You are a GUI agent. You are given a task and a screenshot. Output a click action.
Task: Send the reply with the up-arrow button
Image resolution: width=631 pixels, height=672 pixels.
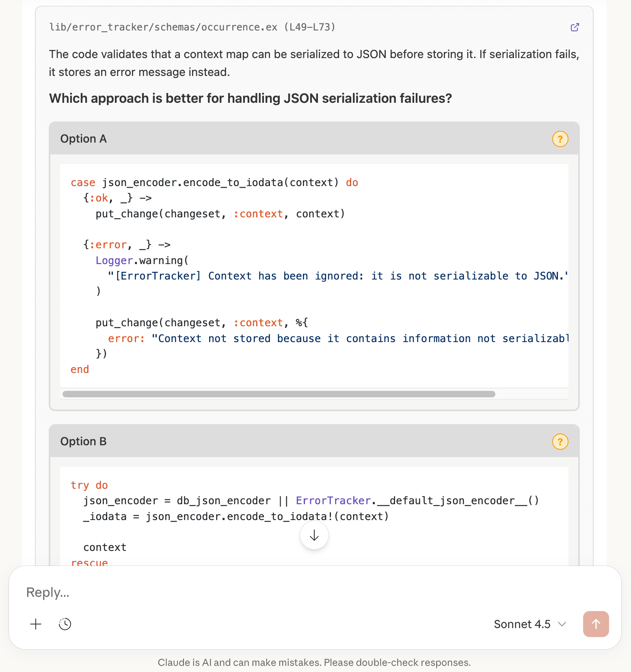tap(596, 624)
